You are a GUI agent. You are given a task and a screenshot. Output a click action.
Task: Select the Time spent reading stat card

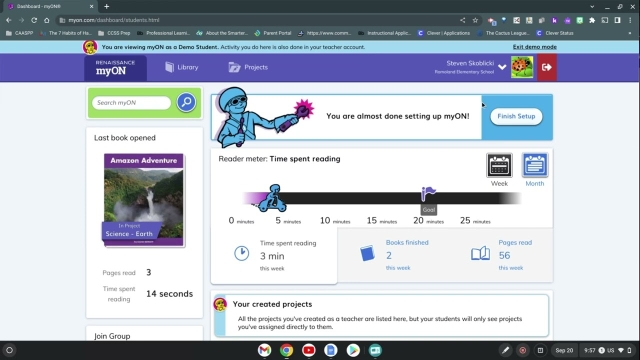[x=274, y=256]
